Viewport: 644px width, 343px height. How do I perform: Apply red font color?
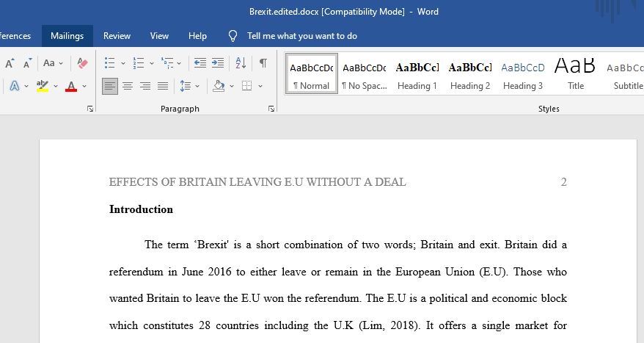(71, 86)
